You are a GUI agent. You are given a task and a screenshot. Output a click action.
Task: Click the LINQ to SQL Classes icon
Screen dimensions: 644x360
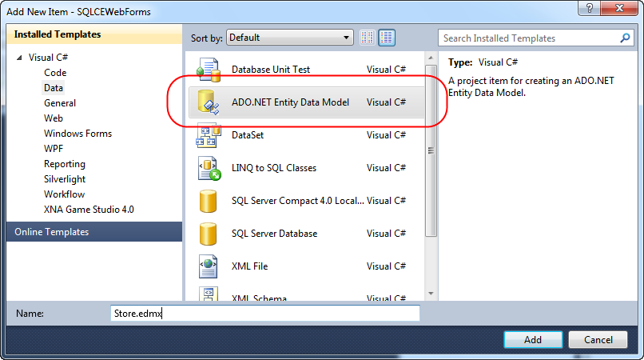(x=209, y=168)
